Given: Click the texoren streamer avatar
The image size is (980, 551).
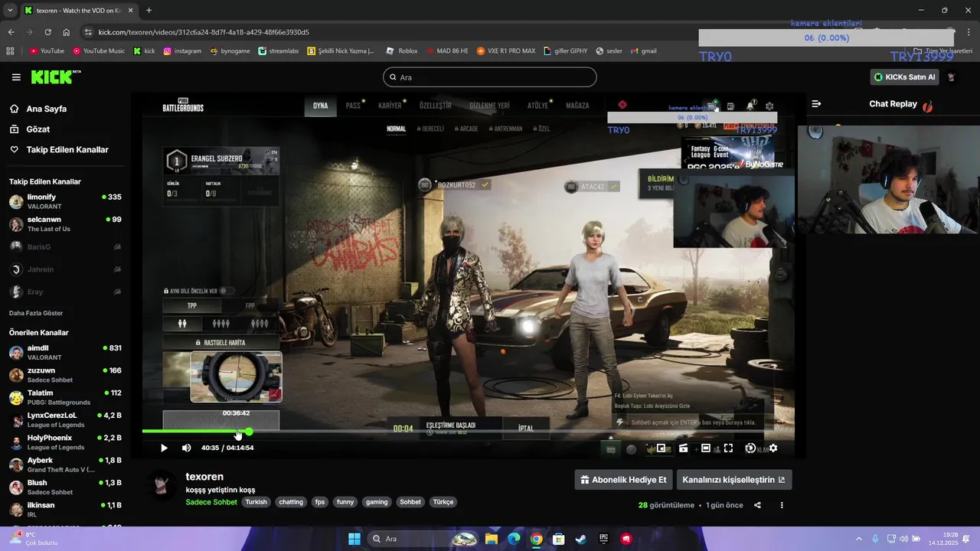Looking at the screenshot, I should coord(161,485).
